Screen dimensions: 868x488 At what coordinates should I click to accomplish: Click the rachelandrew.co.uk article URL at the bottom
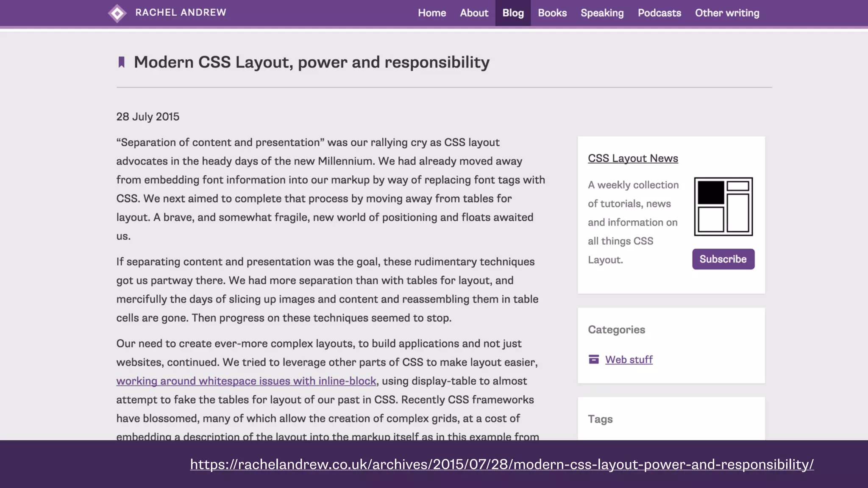coord(502,464)
